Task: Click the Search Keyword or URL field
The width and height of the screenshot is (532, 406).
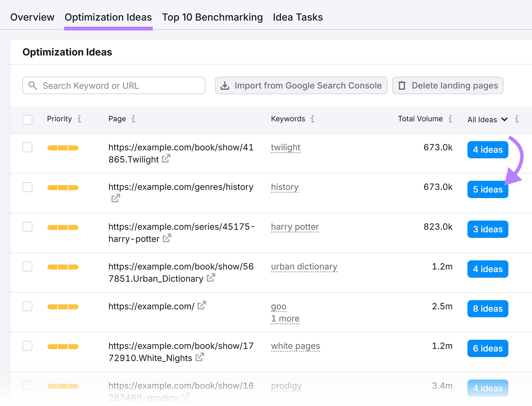Action: tap(113, 86)
